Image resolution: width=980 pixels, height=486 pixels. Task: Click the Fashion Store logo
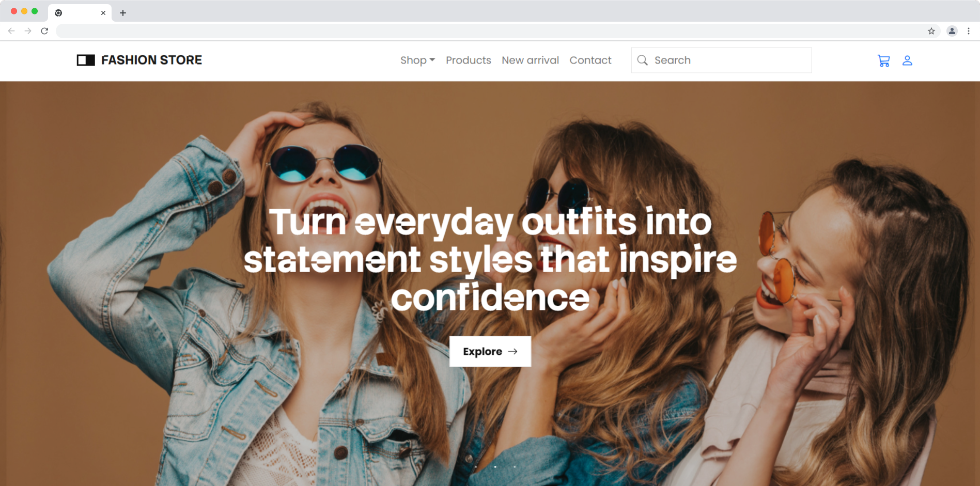139,60
